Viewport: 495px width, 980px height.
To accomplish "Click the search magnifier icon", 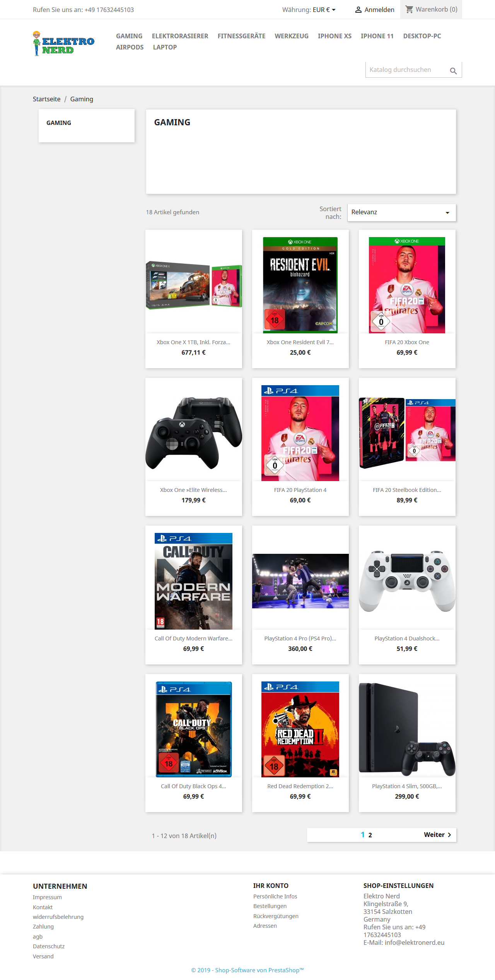I will (x=453, y=71).
